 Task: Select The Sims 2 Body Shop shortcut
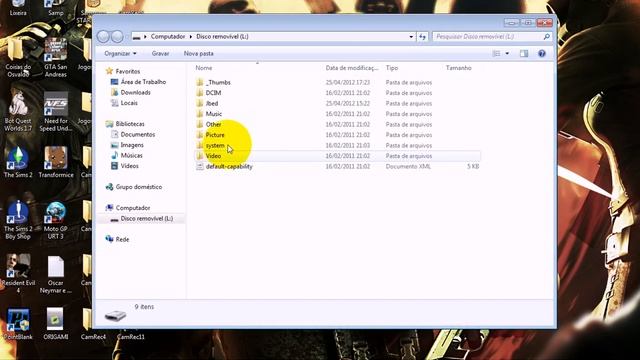tap(18, 220)
